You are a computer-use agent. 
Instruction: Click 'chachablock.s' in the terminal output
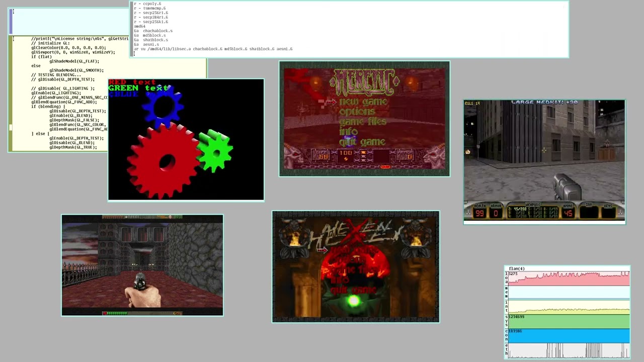[157, 31]
